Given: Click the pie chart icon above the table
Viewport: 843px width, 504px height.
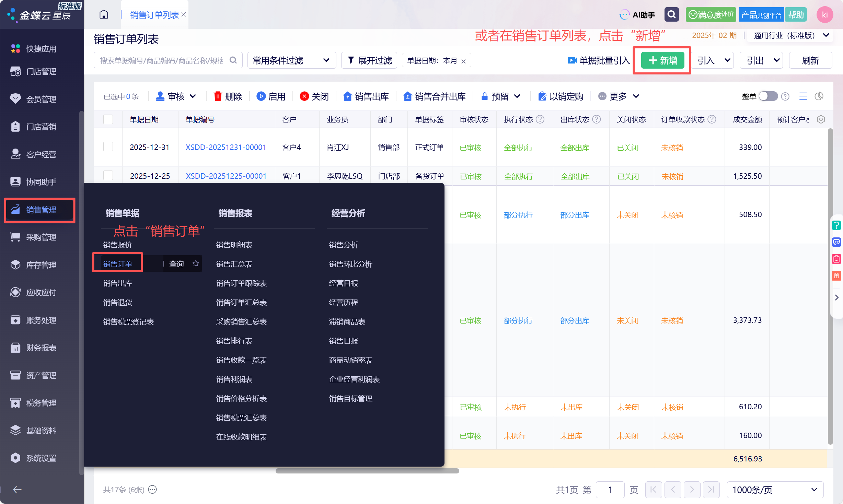Looking at the screenshot, I should tap(819, 96).
